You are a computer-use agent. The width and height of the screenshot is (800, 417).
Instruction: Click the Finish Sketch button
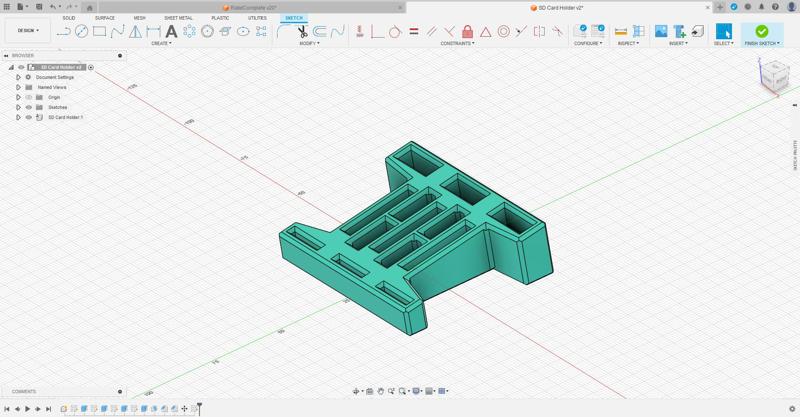[761, 33]
